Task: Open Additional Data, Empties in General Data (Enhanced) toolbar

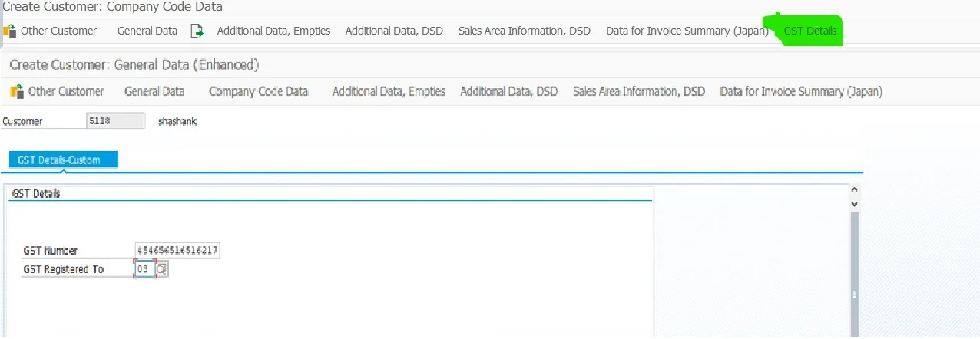Action: pos(389,91)
